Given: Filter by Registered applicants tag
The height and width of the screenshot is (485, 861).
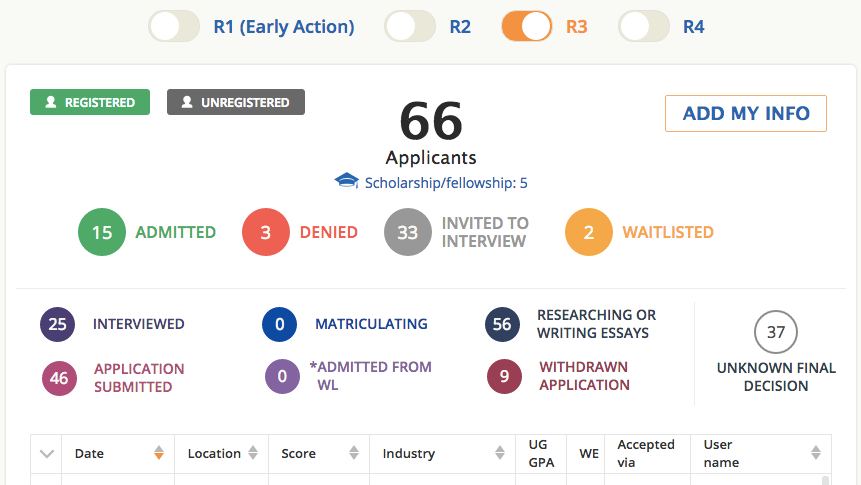Looking at the screenshot, I should [90, 102].
